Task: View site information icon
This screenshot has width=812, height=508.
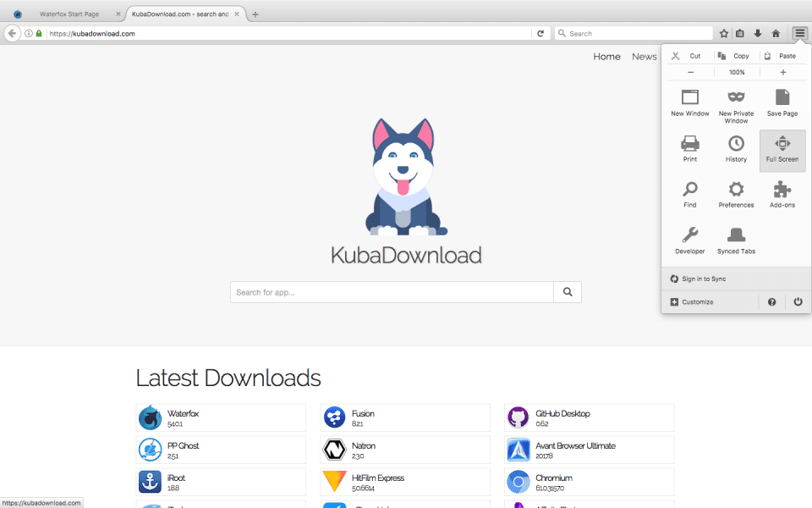Action: click(29, 33)
